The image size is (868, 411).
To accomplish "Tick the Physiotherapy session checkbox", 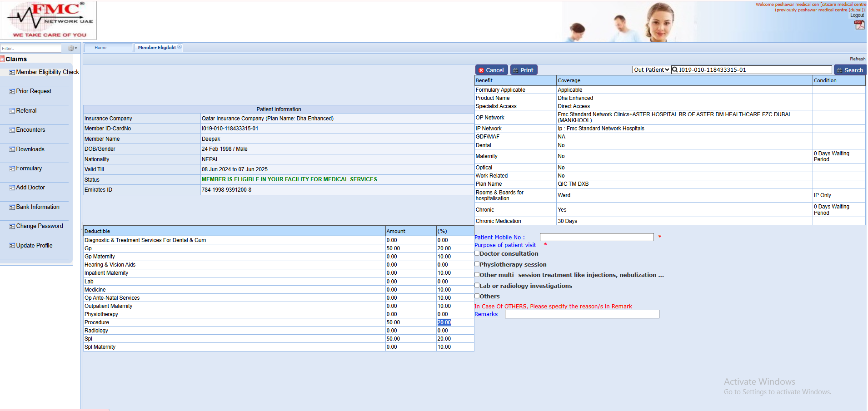I will (477, 264).
